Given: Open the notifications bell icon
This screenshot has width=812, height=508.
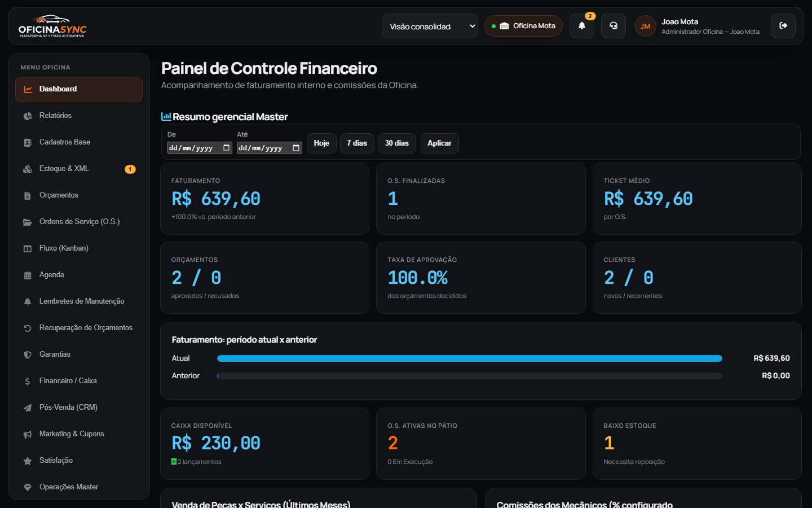Looking at the screenshot, I should click(x=582, y=26).
